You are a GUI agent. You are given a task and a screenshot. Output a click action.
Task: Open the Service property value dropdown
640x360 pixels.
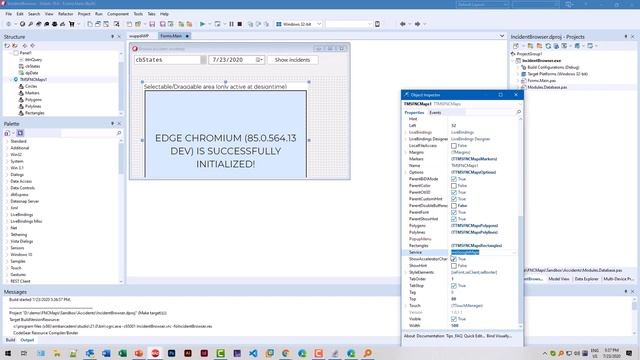514,253
